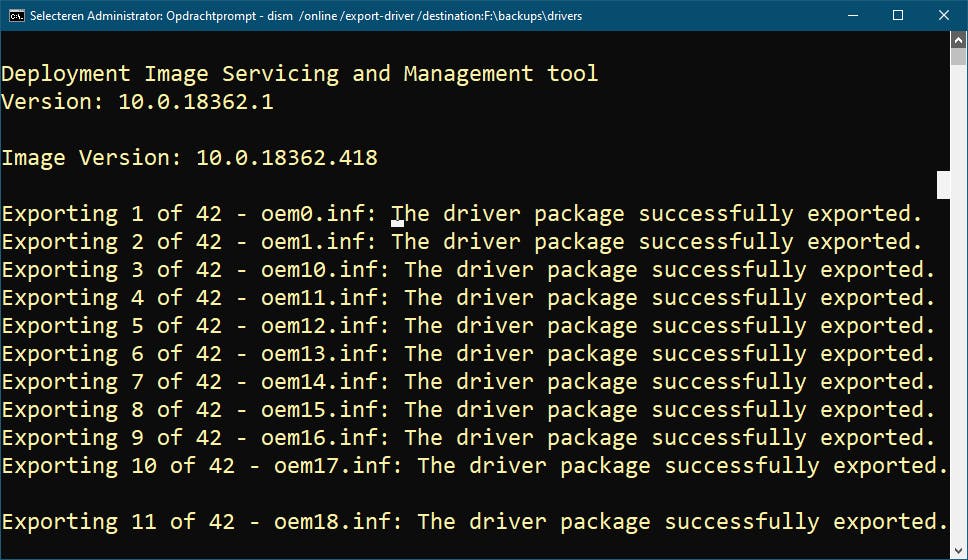Image resolution: width=968 pixels, height=560 pixels.
Task: Click the oem1.inf export line
Action: click(x=461, y=242)
